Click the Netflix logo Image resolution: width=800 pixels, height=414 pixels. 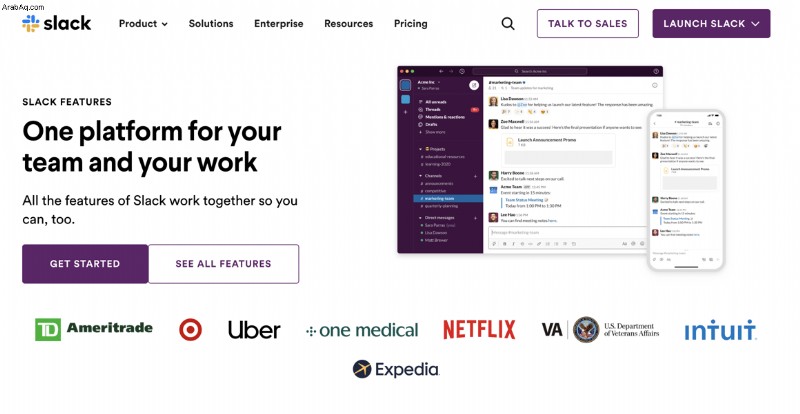[x=479, y=330]
